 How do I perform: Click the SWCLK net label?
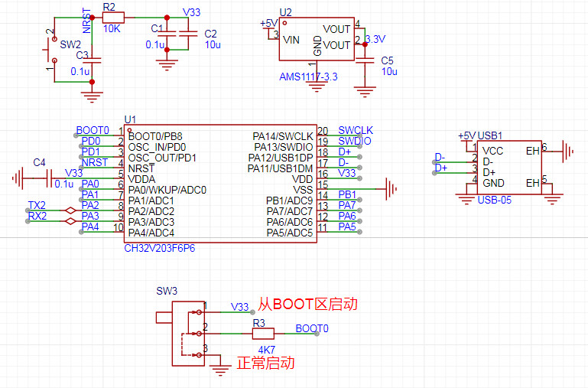(x=355, y=131)
